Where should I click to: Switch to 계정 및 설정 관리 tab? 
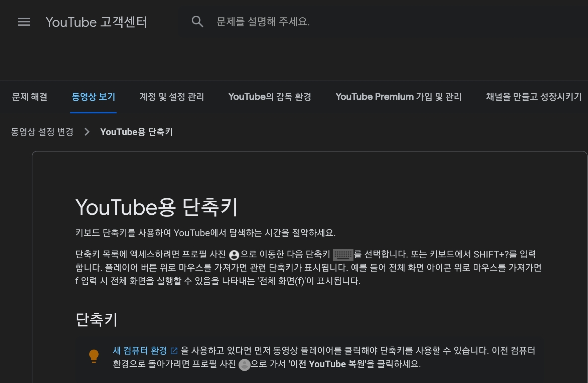pyautogui.click(x=172, y=97)
